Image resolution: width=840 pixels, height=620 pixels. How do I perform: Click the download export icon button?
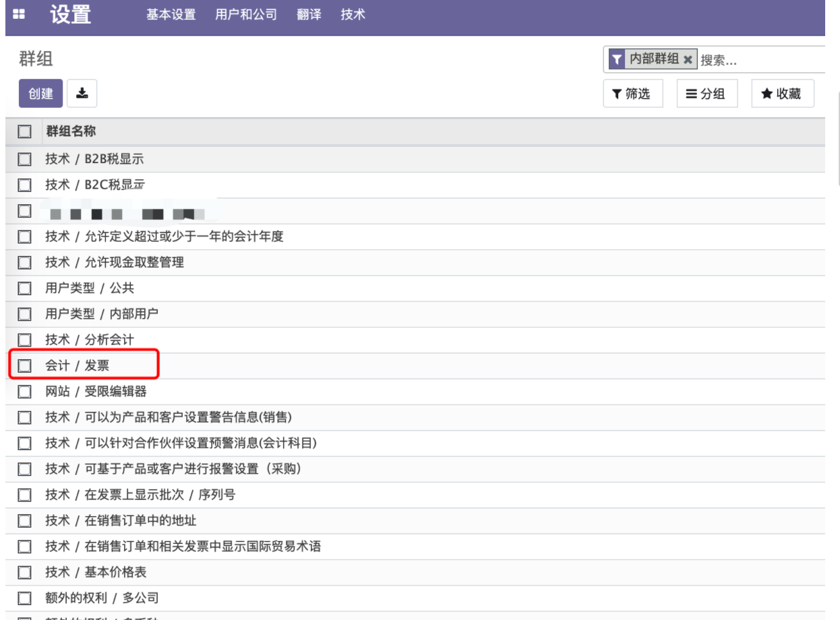pyautogui.click(x=82, y=93)
